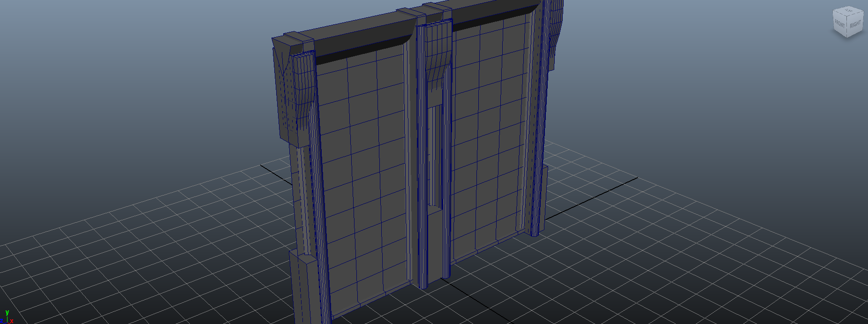868x324 pixels.
Task: Click the ViewCube edge between FRONT and RIGHT
Action: (847, 26)
